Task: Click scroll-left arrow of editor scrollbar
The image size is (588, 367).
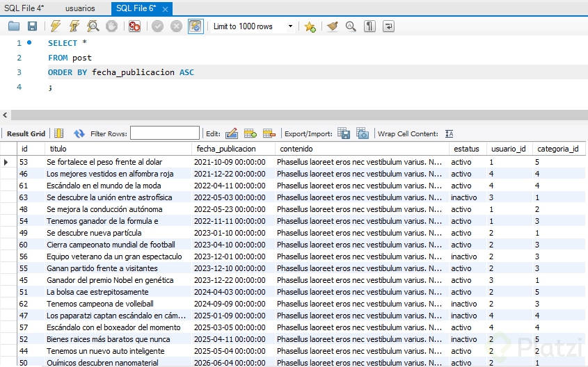Action: pyautogui.click(x=6, y=115)
